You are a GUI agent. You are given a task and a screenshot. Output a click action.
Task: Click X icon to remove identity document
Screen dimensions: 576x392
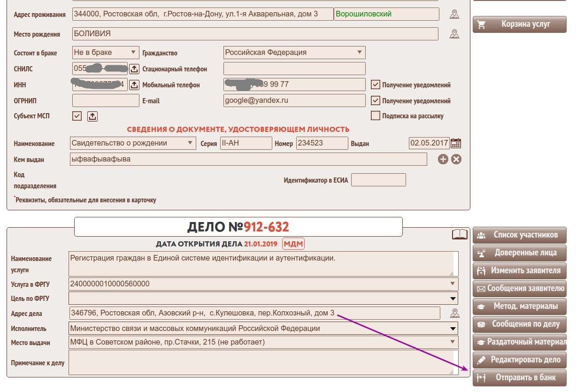[456, 159]
